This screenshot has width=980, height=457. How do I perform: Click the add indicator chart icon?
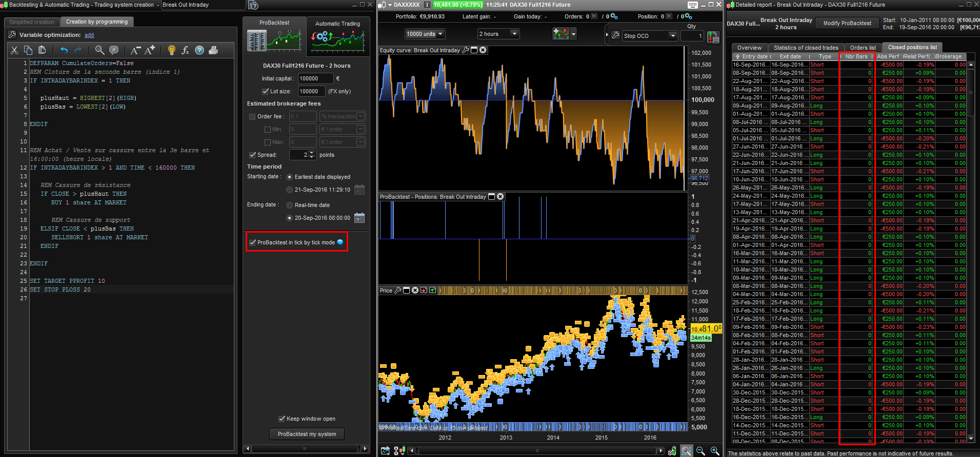point(561,34)
